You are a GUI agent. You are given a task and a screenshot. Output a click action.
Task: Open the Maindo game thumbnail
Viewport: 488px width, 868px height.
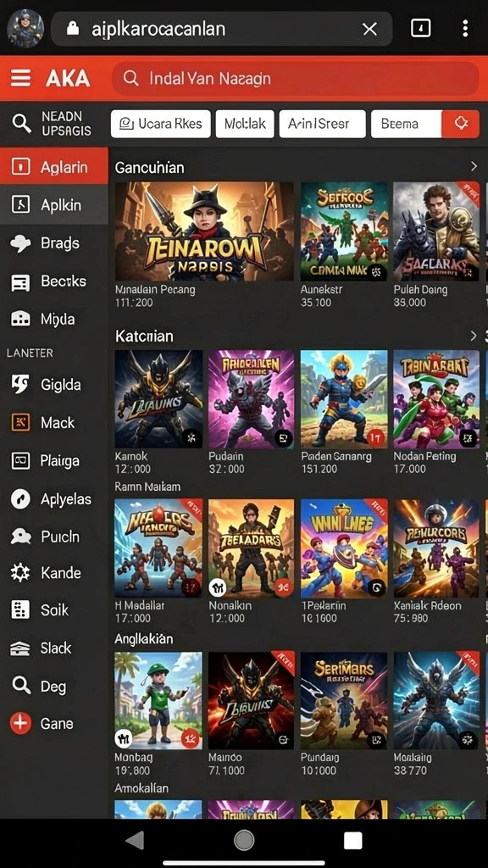[x=251, y=700]
